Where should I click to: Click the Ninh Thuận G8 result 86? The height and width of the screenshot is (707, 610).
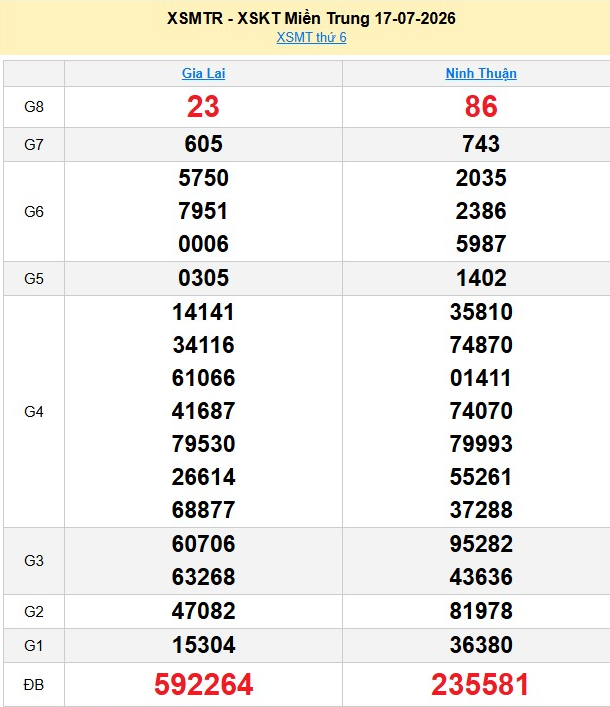[x=481, y=107]
